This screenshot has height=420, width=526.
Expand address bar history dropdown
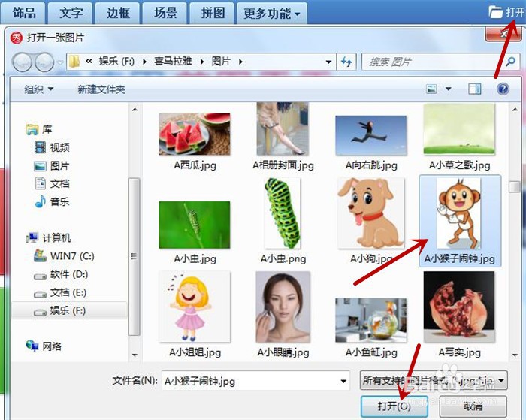tap(329, 62)
